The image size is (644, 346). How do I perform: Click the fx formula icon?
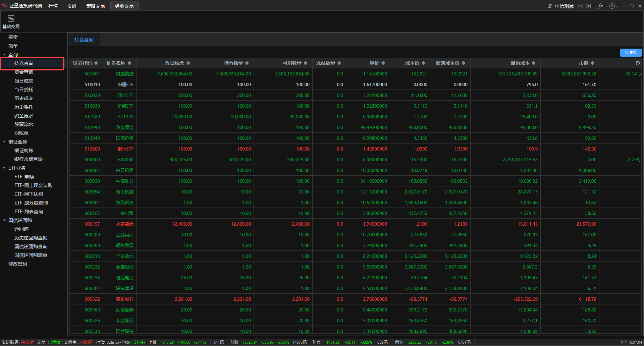click(600, 6)
